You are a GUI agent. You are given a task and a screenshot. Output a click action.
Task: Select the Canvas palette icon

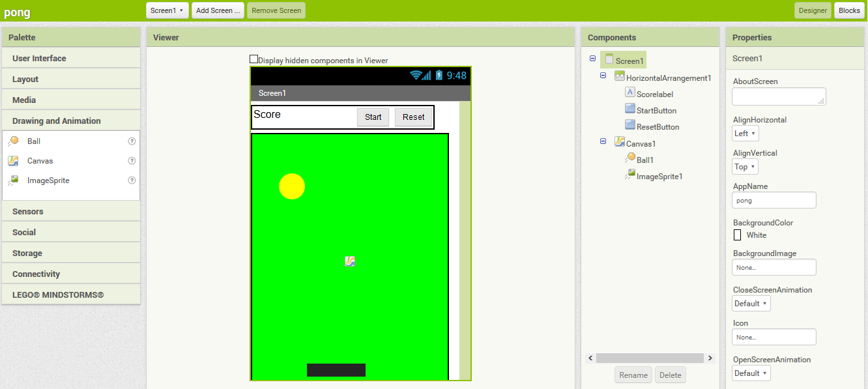coord(13,161)
